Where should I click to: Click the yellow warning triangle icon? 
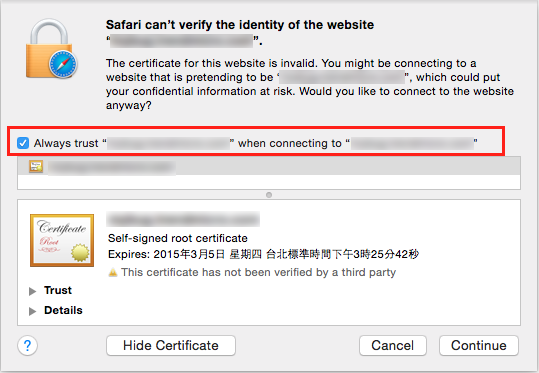tap(113, 273)
